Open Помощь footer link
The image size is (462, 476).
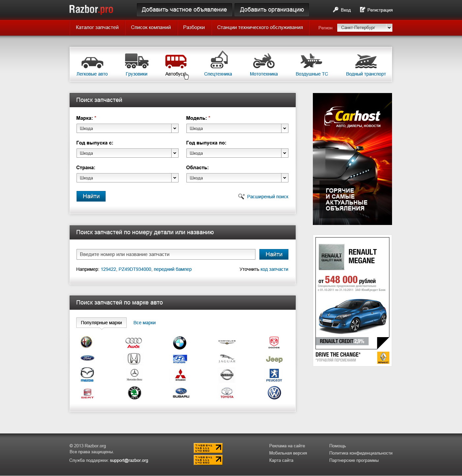tap(338, 446)
